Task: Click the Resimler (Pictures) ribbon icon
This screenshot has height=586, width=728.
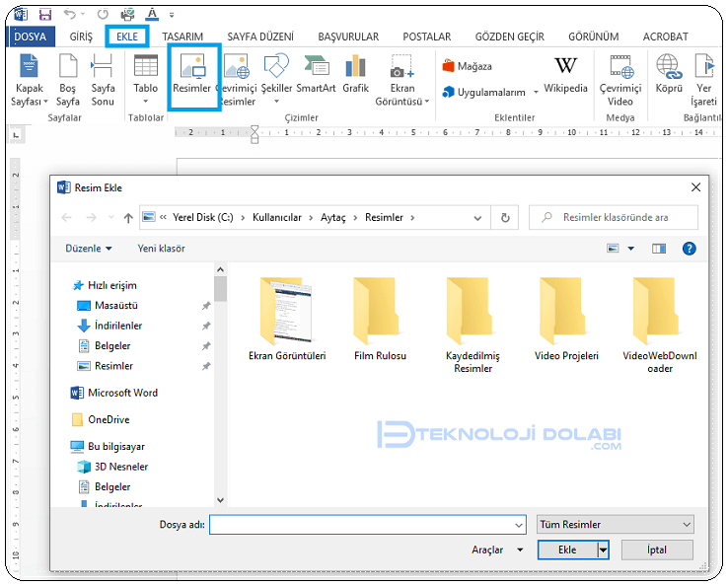Action: click(x=193, y=76)
